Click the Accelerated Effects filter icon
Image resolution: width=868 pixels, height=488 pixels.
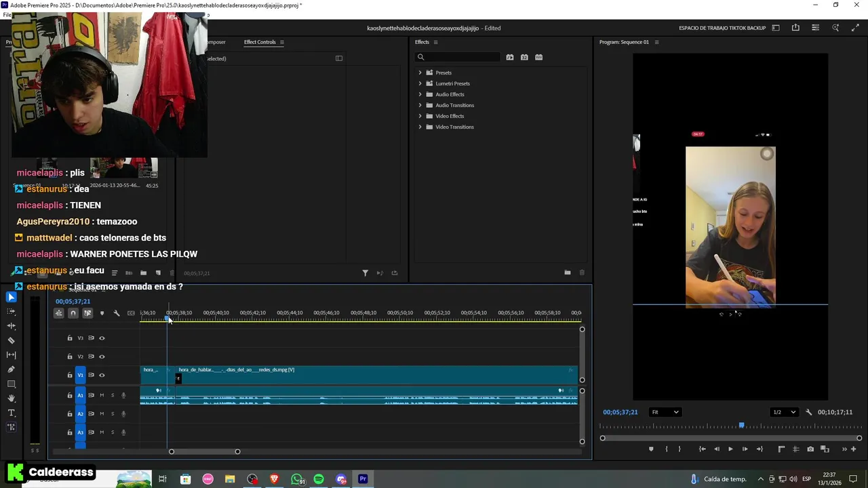(x=510, y=57)
